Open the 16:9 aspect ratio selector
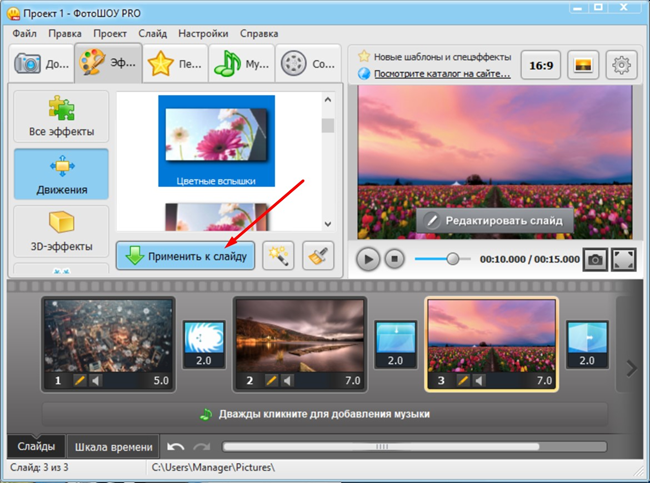The image size is (650, 483). (541, 65)
